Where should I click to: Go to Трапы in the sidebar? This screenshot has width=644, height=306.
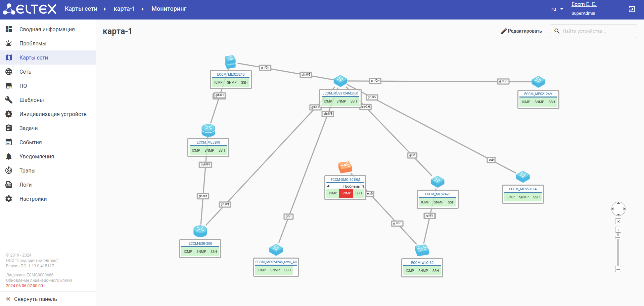tap(48, 170)
